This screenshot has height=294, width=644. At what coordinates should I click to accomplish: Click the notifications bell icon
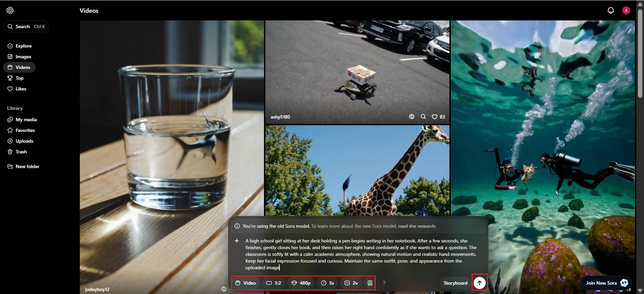(x=610, y=10)
